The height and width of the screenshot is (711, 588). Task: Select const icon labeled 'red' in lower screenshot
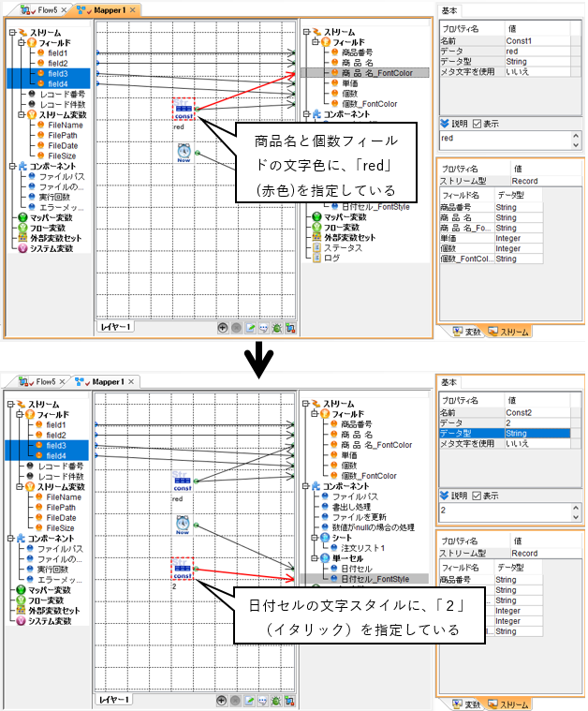[x=183, y=481]
